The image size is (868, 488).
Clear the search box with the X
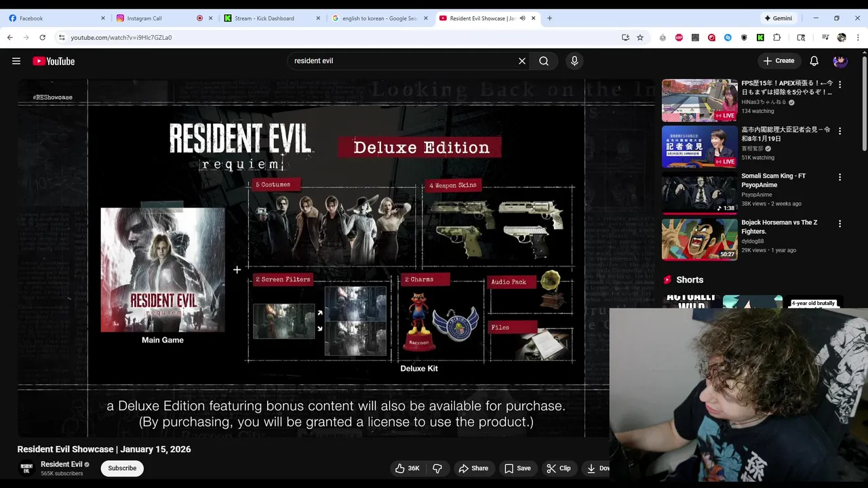[522, 61]
